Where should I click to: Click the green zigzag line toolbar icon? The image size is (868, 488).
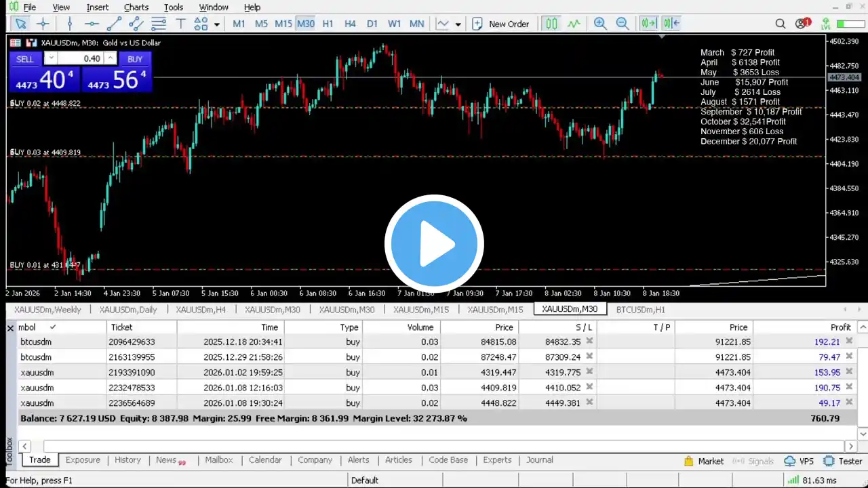click(x=574, y=24)
